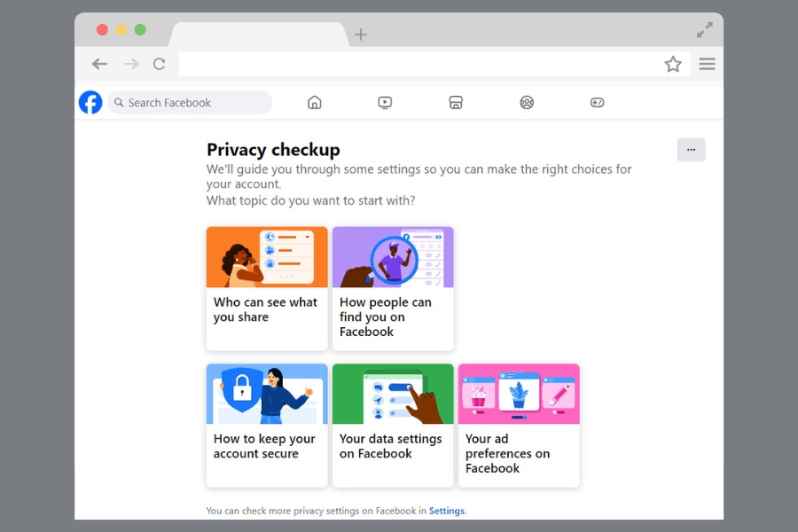
Task: Click the Facebook logo icon
Action: [x=90, y=102]
